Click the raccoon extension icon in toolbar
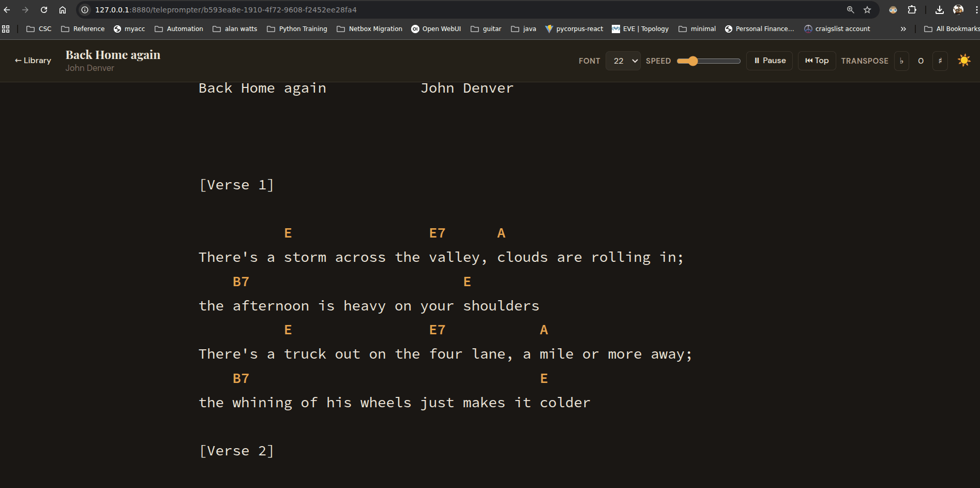This screenshot has height=488, width=980. tap(893, 10)
